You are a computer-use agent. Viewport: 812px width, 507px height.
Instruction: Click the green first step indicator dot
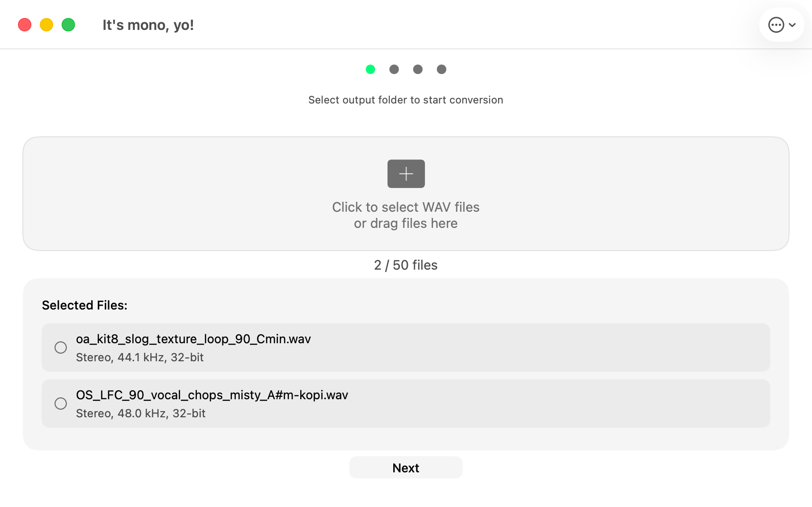pos(370,69)
